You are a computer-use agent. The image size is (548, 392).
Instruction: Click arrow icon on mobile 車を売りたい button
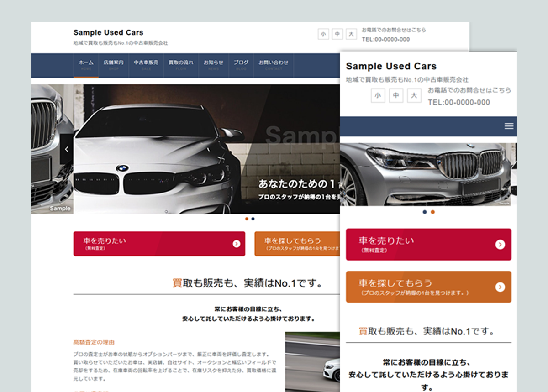click(x=500, y=245)
